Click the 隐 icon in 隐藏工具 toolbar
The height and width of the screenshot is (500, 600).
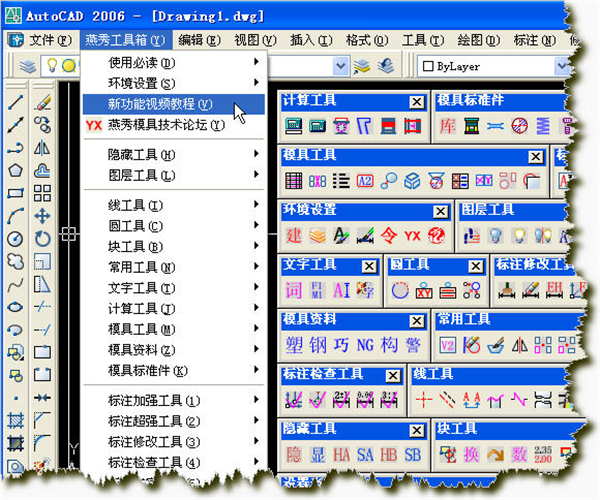point(293,454)
